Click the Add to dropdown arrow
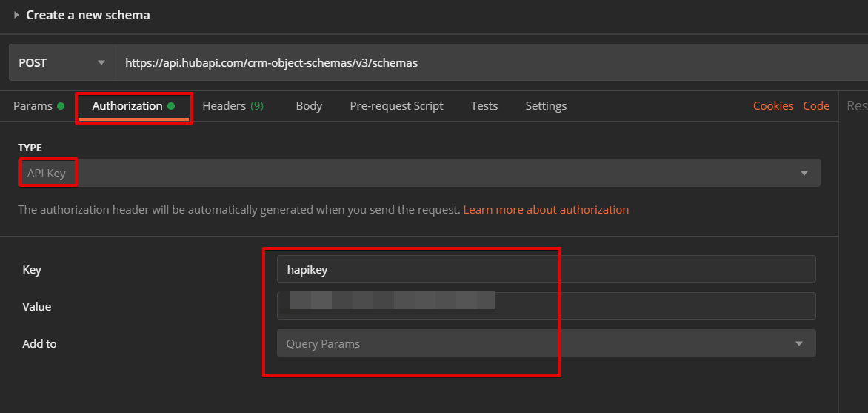Screen dimensions: 868x413 (799, 343)
